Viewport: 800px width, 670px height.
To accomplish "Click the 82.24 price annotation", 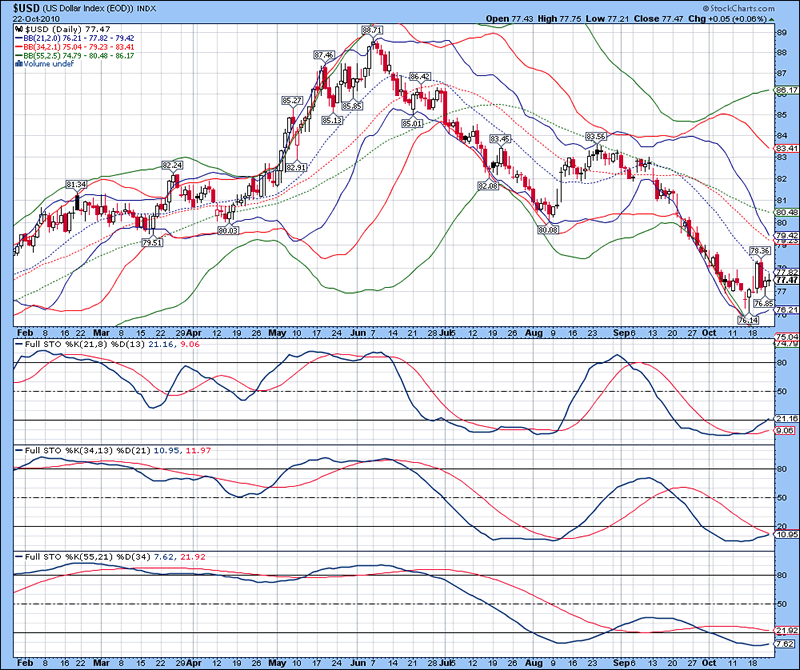I will click(x=172, y=165).
